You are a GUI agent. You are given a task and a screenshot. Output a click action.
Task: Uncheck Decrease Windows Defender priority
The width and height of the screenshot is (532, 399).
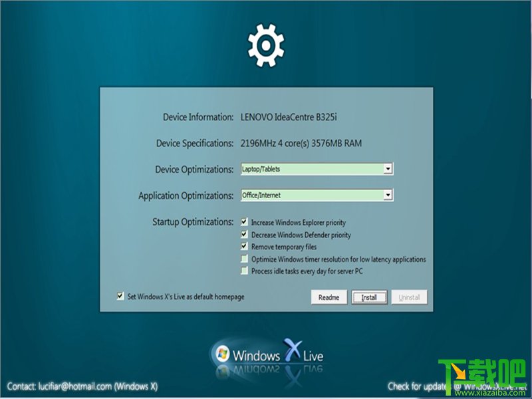(x=244, y=234)
